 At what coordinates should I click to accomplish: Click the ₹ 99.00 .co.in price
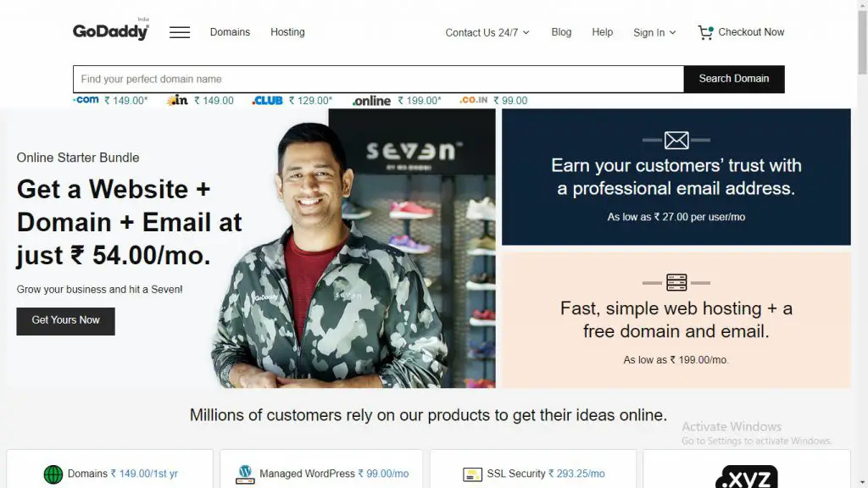click(510, 101)
